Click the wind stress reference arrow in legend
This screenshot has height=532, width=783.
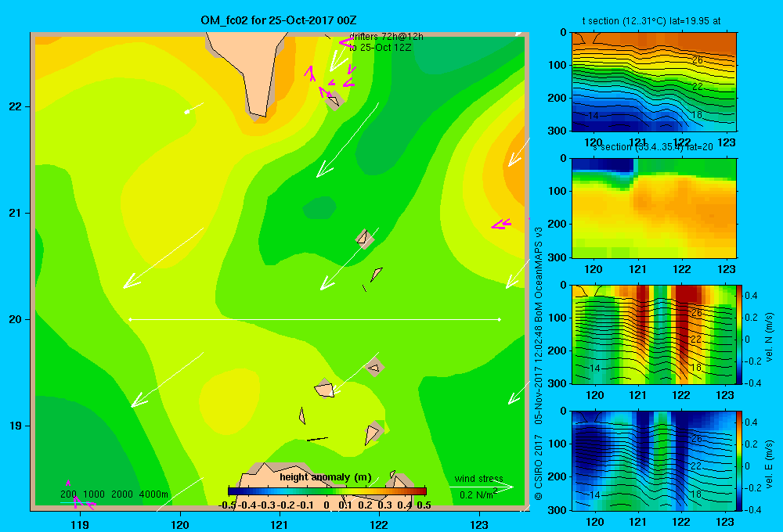click(x=482, y=487)
